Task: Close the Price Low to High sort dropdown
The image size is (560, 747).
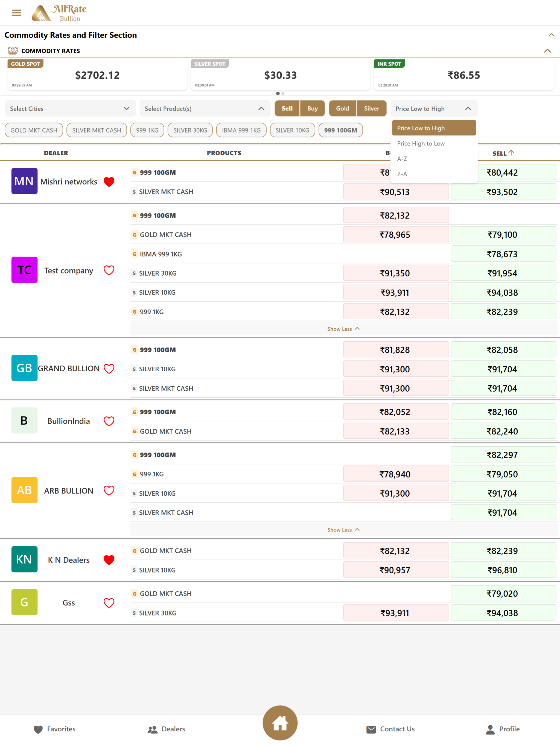Action: pos(434,108)
